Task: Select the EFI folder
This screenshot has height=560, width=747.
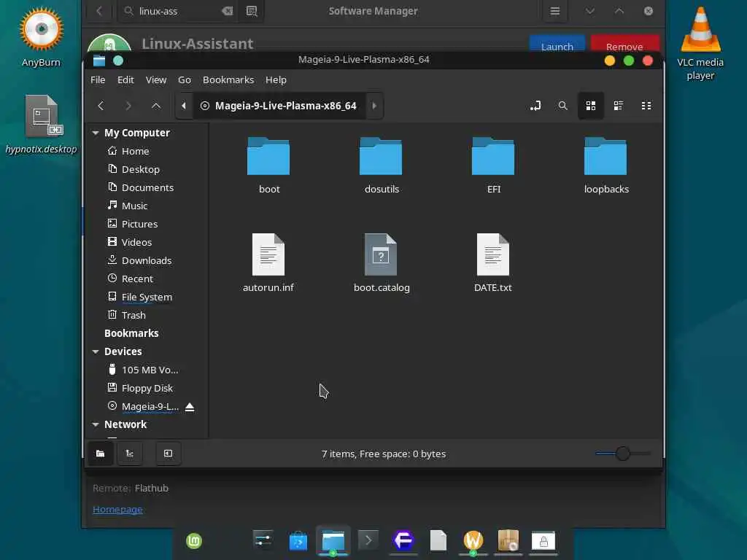Action: pyautogui.click(x=494, y=166)
